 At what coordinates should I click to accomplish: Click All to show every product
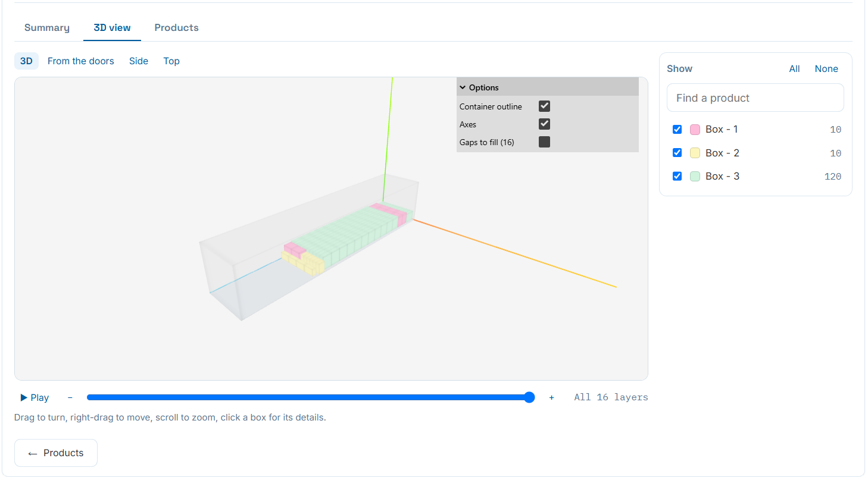click(794, 68)
